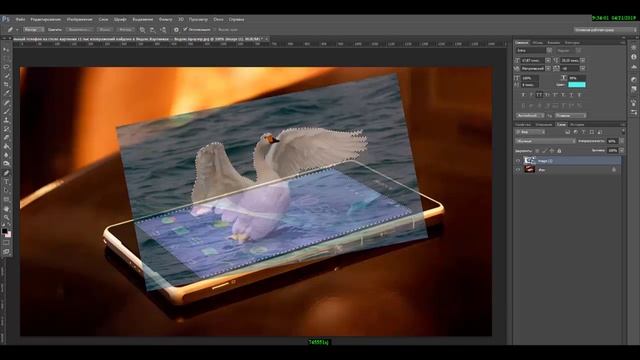Toggle the Оптимизация checkbox

(x=185, y=29)
